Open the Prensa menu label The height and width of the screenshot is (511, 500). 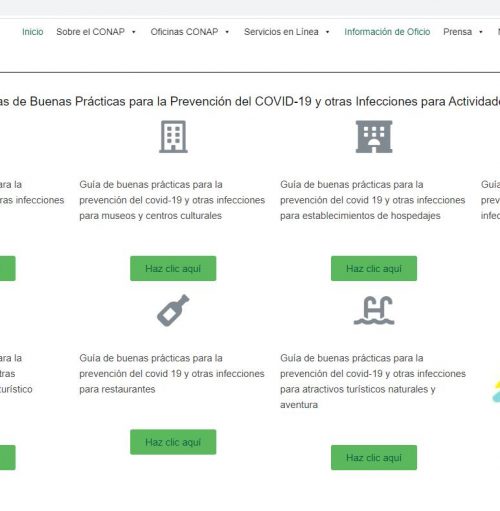pos(457,32)
